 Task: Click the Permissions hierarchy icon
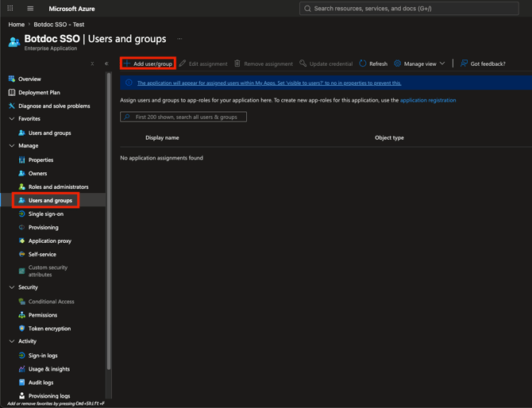click(21, 315)
